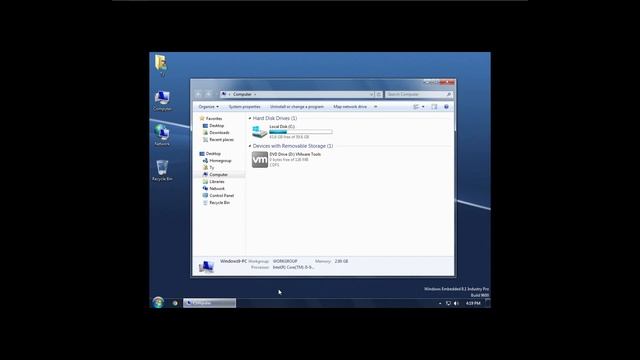Show more toolbar commands chevron
Screen dimensions: 640x360
coord(376,107)
